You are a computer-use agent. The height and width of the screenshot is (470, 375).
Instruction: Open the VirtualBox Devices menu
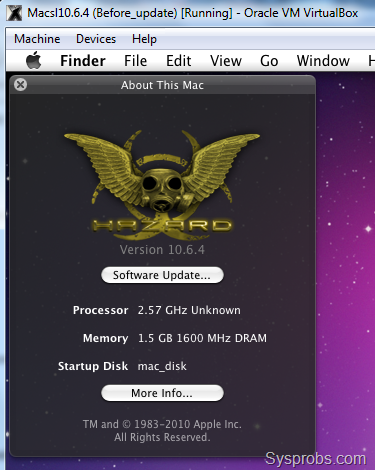point(96,39)
